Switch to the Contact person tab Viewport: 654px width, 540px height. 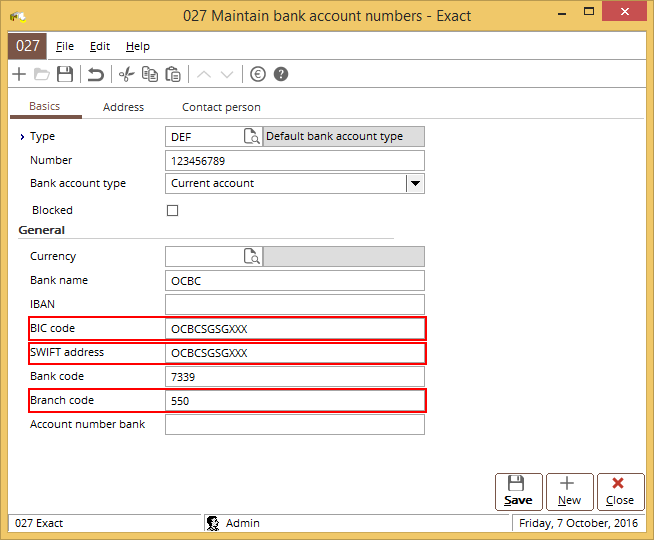(x=221, y=107)
